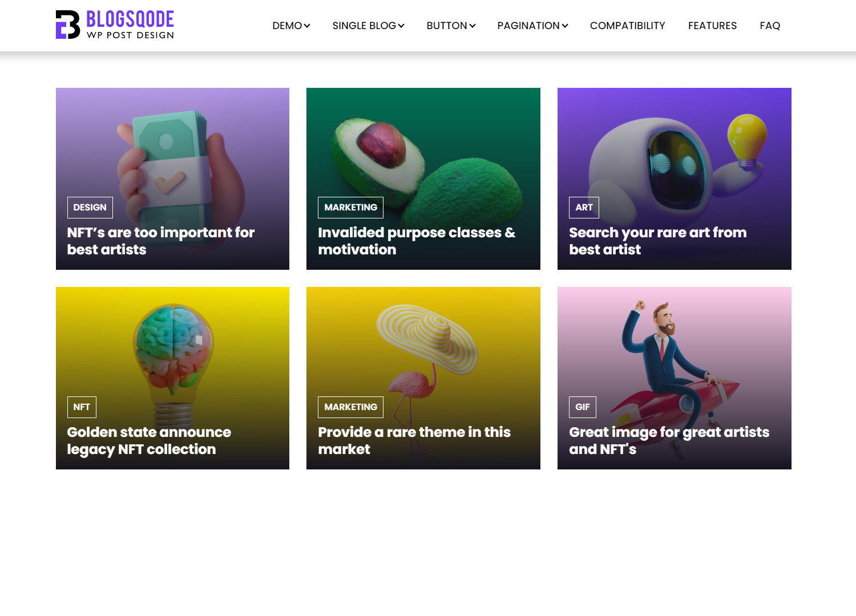
Task: Select the FAQ menu item
Action: point(770,26)
